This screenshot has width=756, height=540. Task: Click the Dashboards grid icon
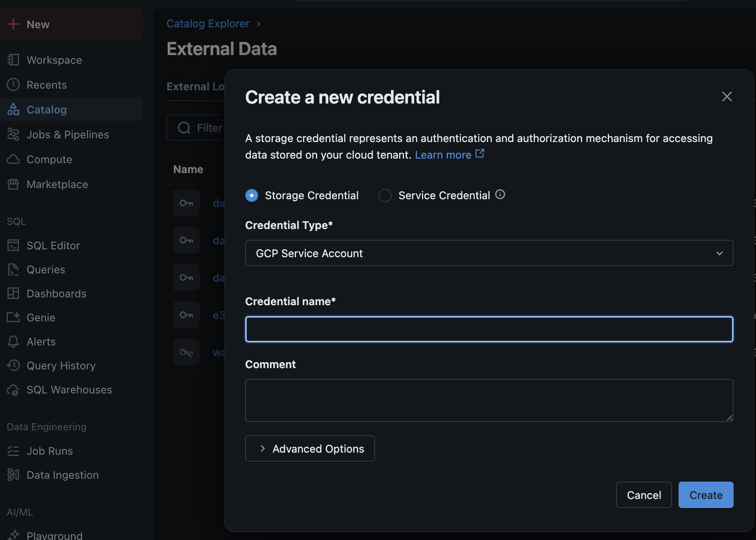[x=13, y=294]
